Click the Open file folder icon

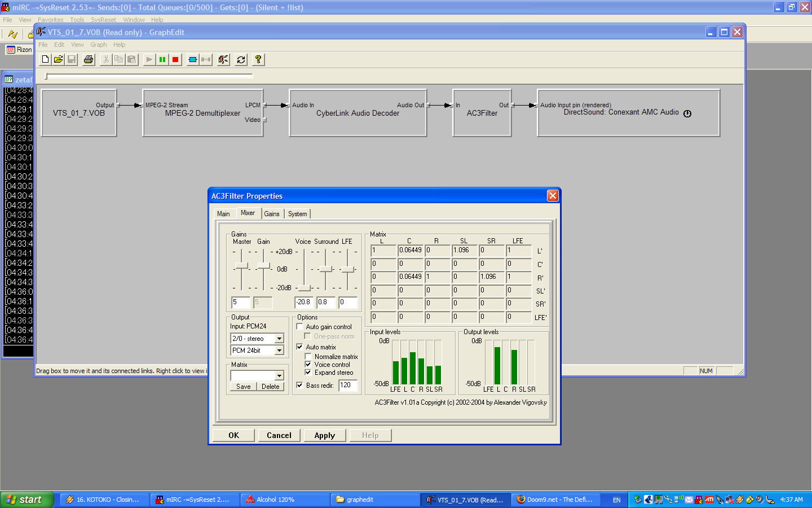coord(58,59)
